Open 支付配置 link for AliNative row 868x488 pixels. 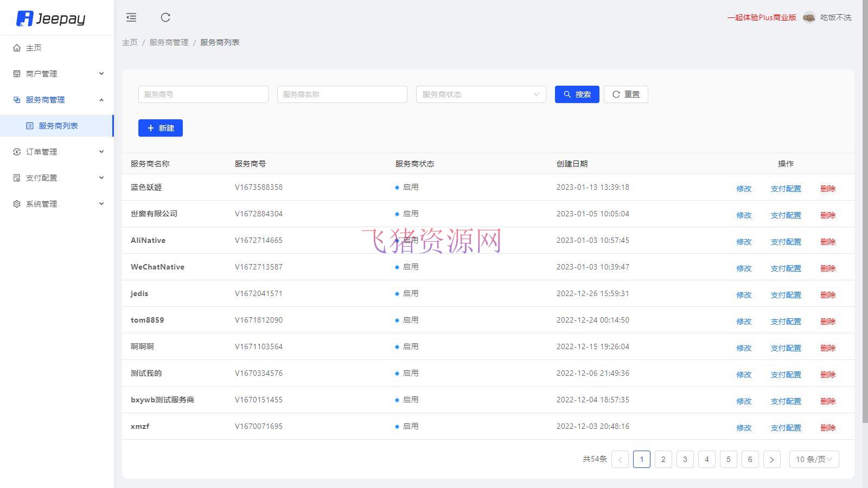tap(785, 242)
